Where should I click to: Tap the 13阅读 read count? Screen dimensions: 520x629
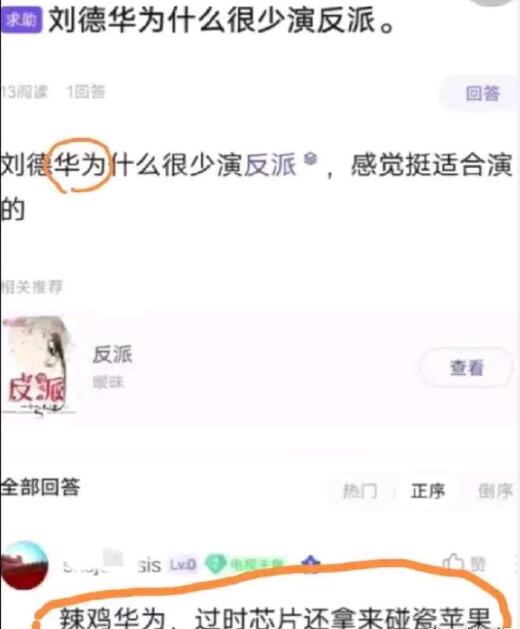24,92
